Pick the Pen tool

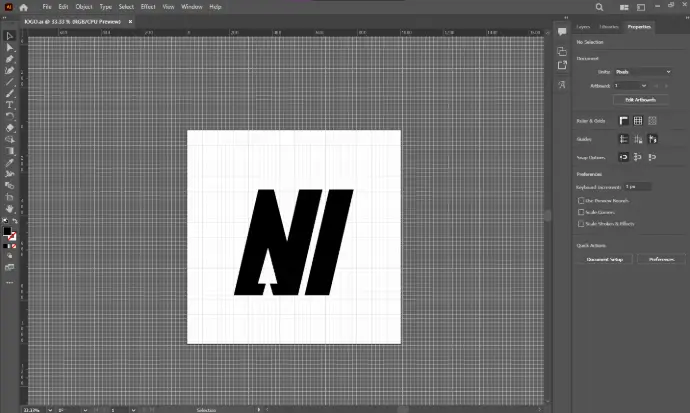click(9, 59)
